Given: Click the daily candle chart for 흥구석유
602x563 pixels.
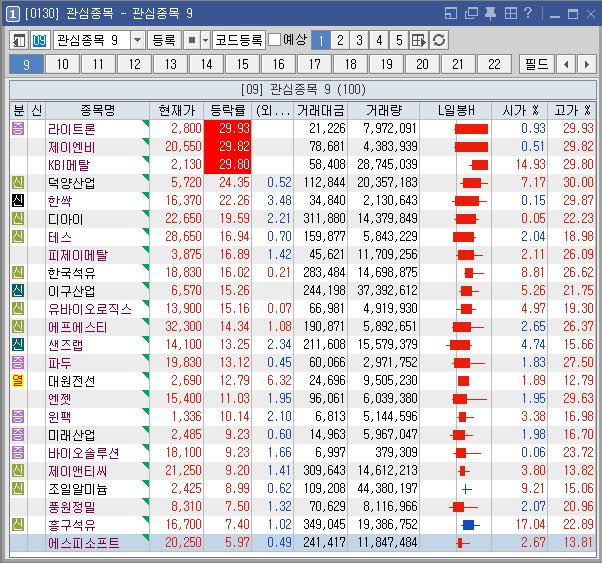Looking at the screenshot, I should point(470,525).
